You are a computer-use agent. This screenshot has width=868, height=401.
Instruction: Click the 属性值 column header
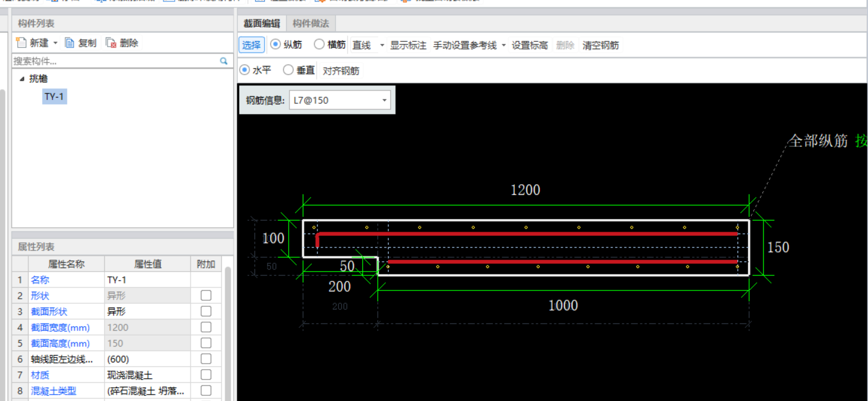point(147,264)
